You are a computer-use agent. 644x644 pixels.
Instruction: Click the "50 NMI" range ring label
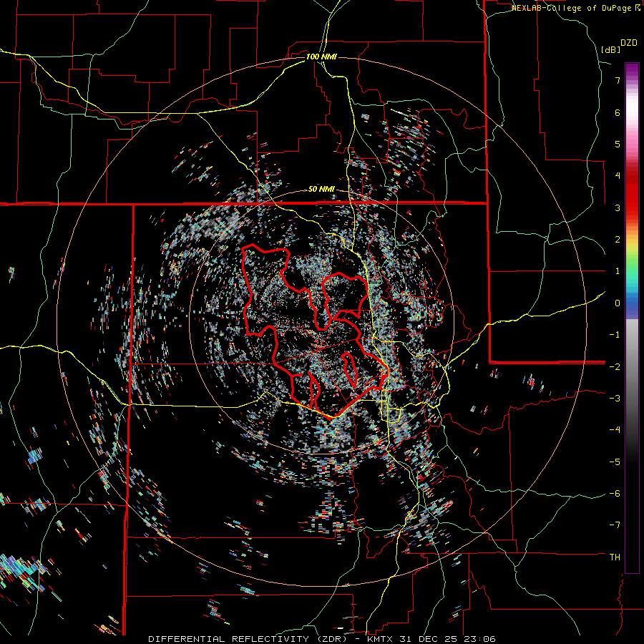[321, 190]
